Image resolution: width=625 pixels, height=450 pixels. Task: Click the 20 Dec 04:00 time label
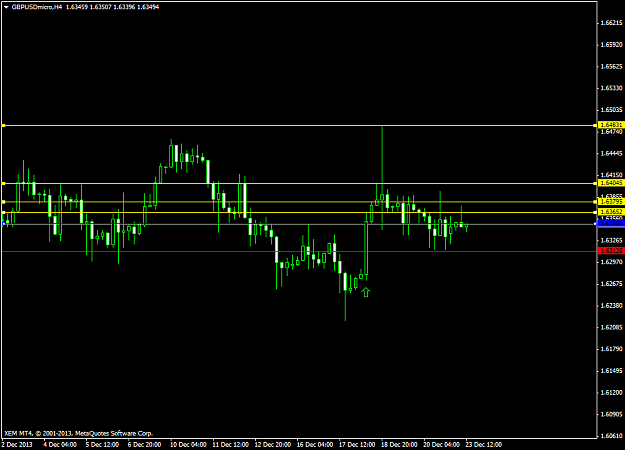(x=442, y=444)
